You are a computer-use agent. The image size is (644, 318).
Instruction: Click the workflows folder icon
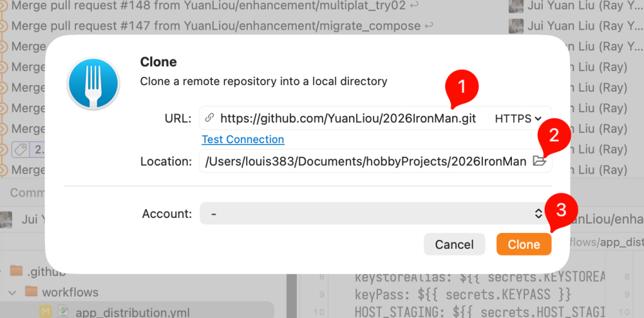click(x=31, y=292)
